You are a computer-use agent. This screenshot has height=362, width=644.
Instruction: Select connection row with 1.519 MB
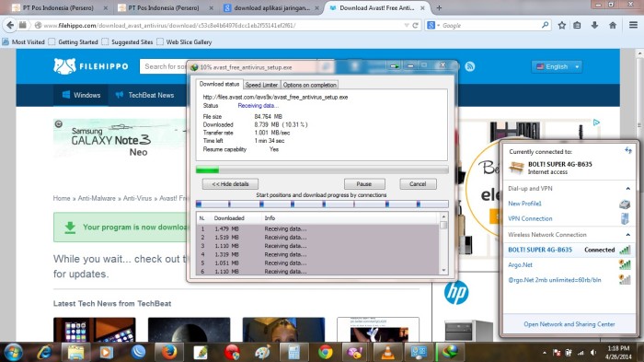coord(318,238)
